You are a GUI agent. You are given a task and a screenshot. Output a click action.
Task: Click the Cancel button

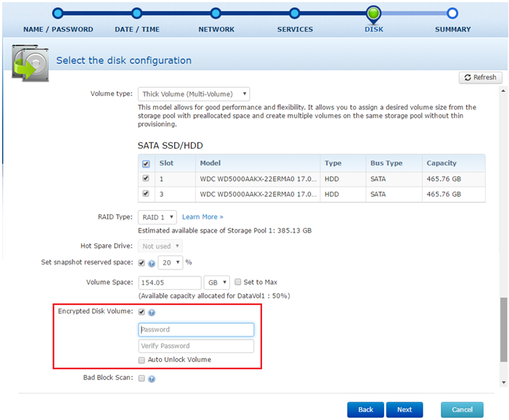click(462, 410)
